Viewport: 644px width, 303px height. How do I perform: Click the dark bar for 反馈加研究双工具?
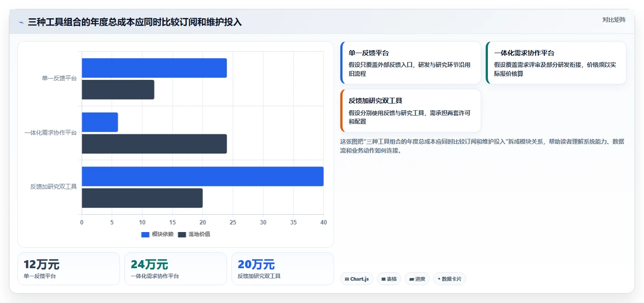click(142, 198)
